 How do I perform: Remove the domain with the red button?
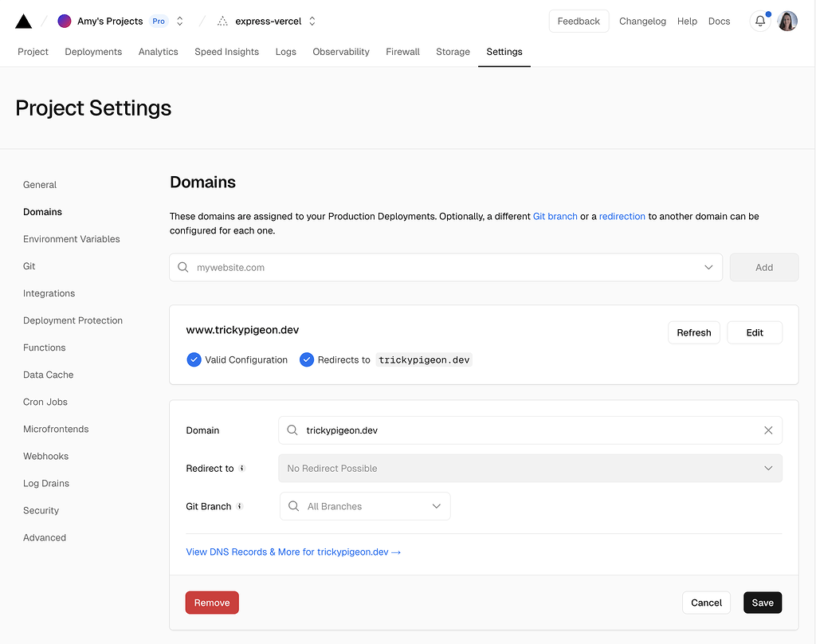pyautogui.click(x=212, y=603)
